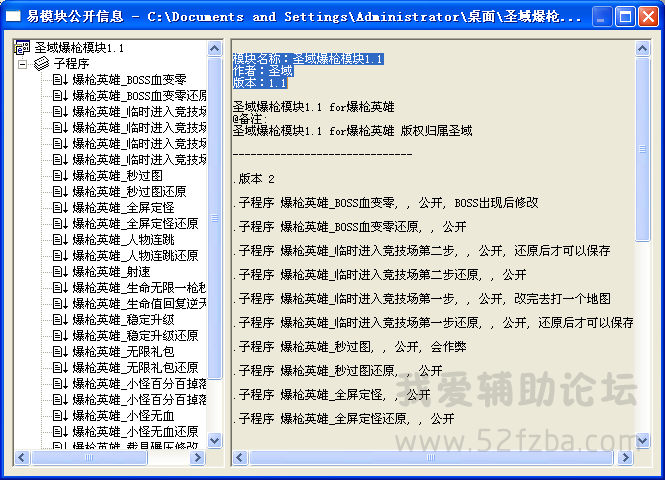Click the subroutine icon beside 爆枪英雄_全屏定怪还原
The height and width of the screenshot is (480, 665).
point(60,223)
